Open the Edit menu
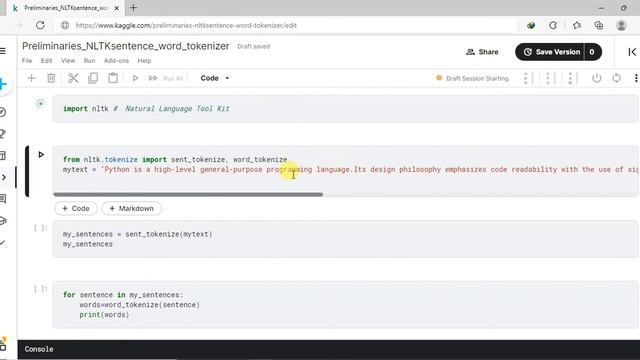This screenshot has width=640, height=360. (46, 60)
